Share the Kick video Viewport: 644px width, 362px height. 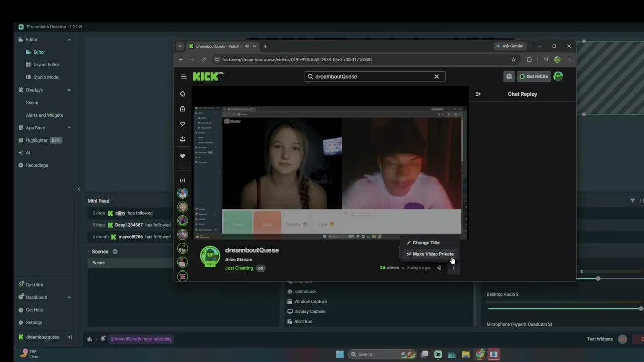point(439,268)
